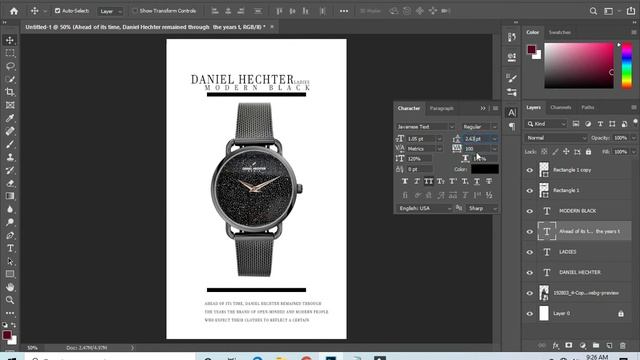Viewport: 640px width, 360px height.
Task: Select the Clone Stamp tool
Action: 10,157
